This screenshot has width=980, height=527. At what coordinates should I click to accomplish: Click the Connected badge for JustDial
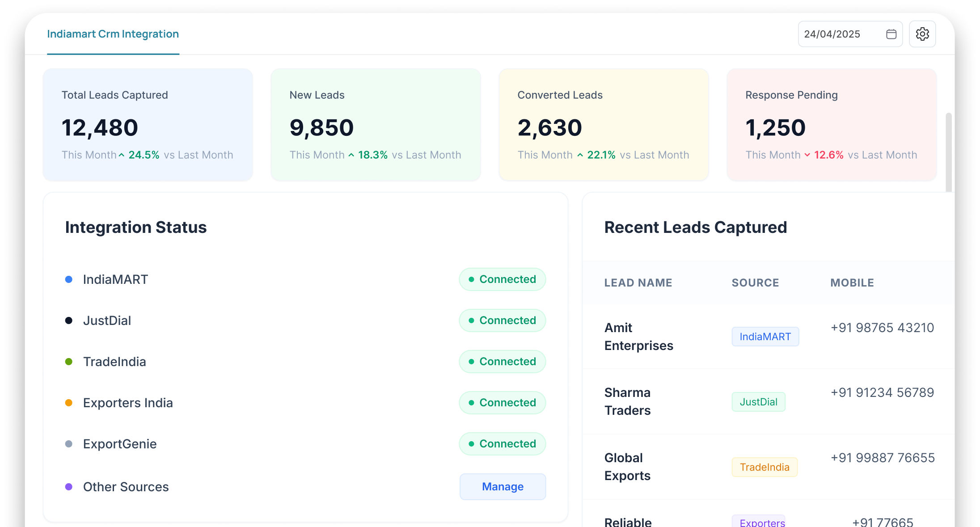point(503,320)
